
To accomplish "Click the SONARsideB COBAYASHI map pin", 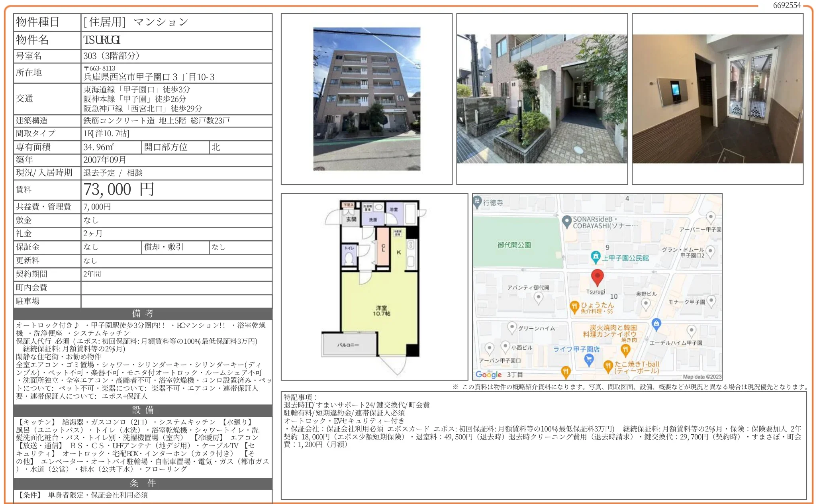I will coord(566,222).
